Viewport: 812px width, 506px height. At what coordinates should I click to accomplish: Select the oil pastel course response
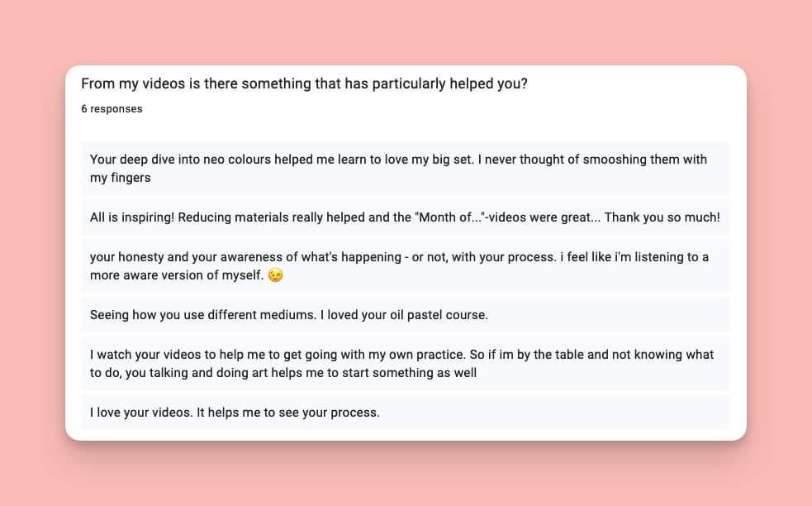[406, 315]
